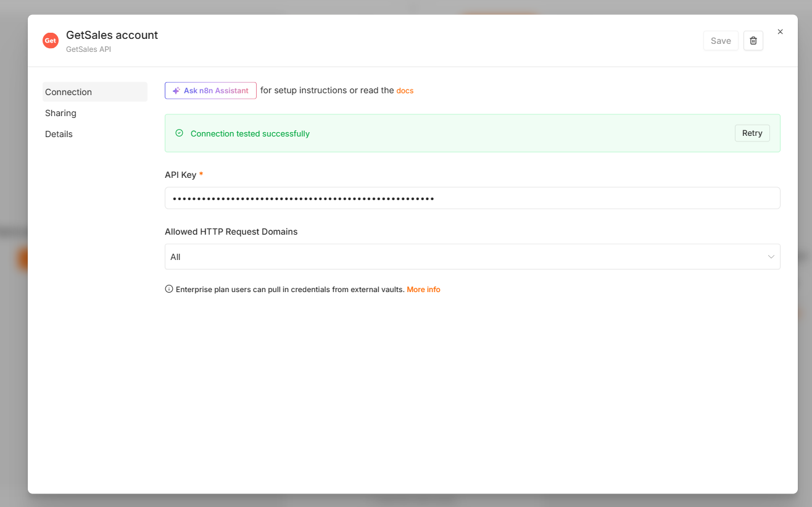
Task: Focus the API Key input field
Action: [x=472, y=198]
